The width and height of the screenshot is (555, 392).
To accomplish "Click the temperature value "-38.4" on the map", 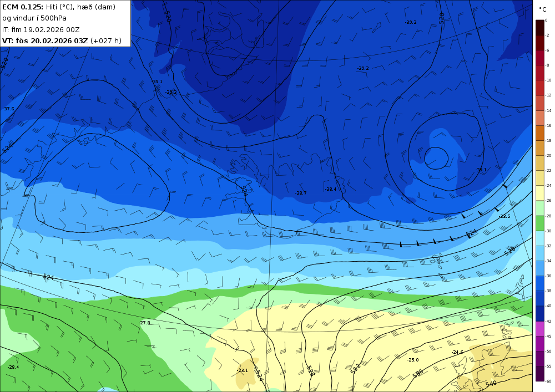I will click(331, 189).
